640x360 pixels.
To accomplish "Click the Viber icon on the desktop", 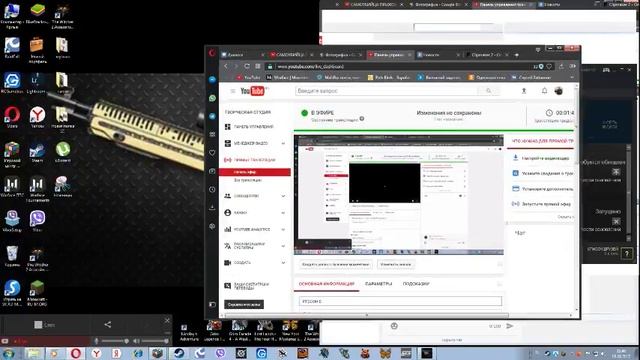I will [x=37, y=220].
